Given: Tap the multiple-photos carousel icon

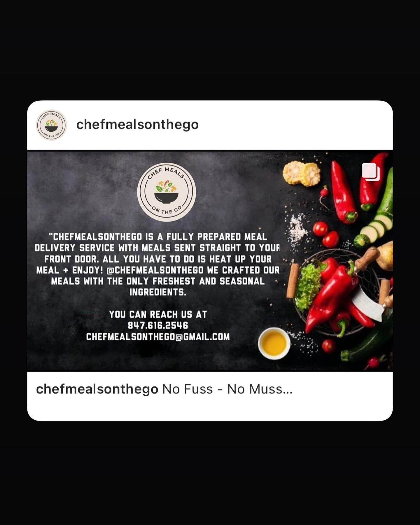Looking at the screenshot, I should pos(371,172).
